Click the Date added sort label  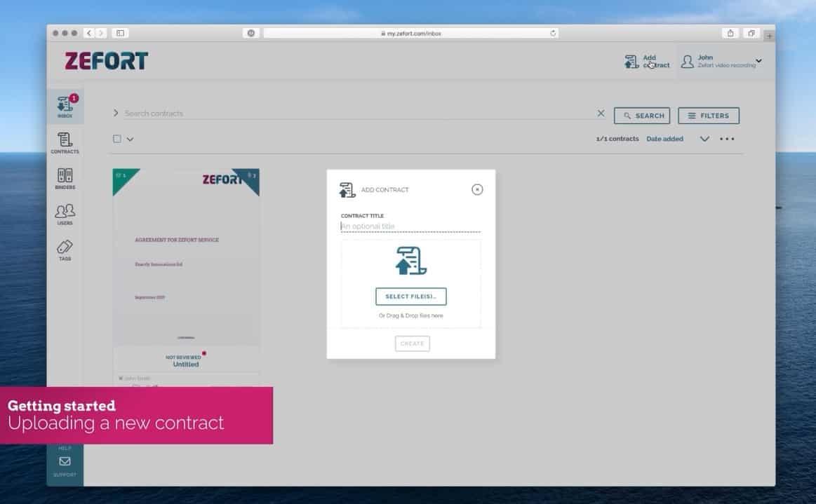click(664, 139)
